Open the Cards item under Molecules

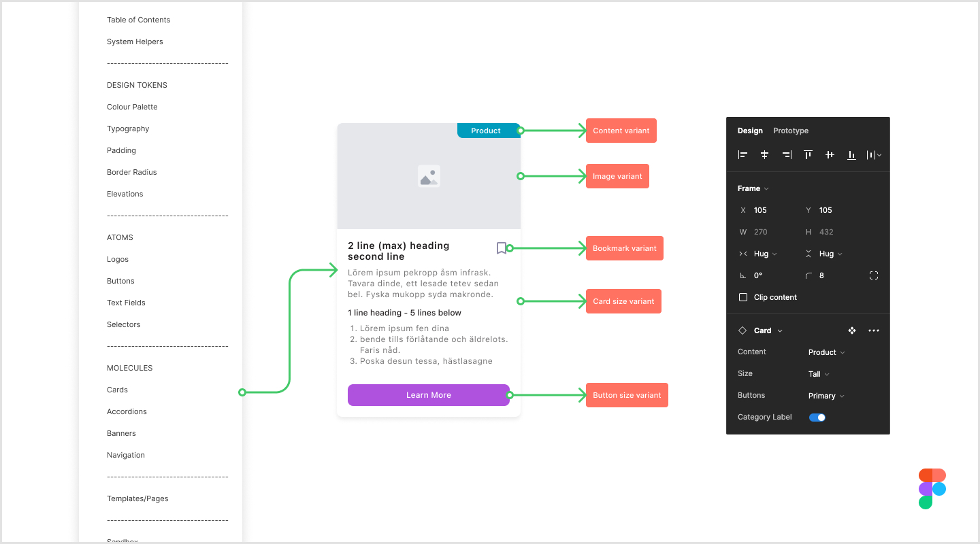117,390
